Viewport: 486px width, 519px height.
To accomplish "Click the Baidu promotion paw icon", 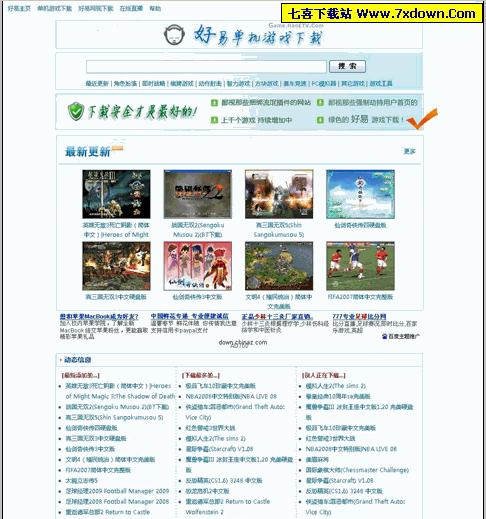I will point(384,336).
